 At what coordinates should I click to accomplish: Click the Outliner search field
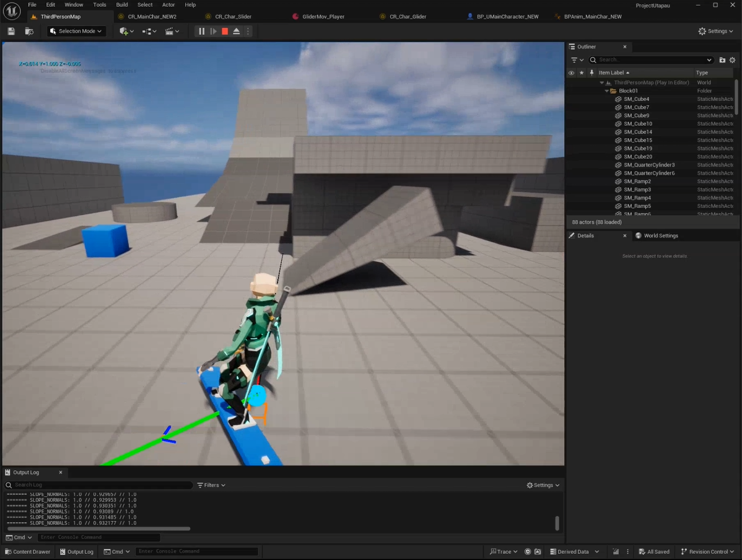(650, 60)
